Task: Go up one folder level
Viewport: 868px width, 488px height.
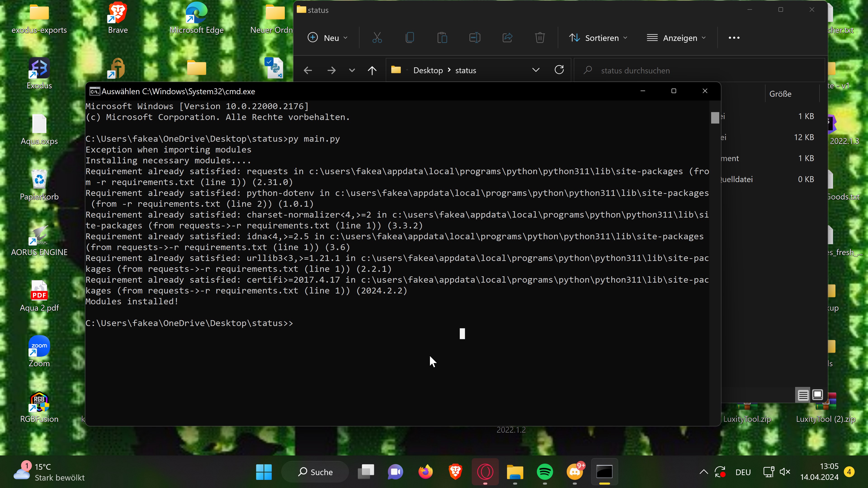Action: coord(372,70)
